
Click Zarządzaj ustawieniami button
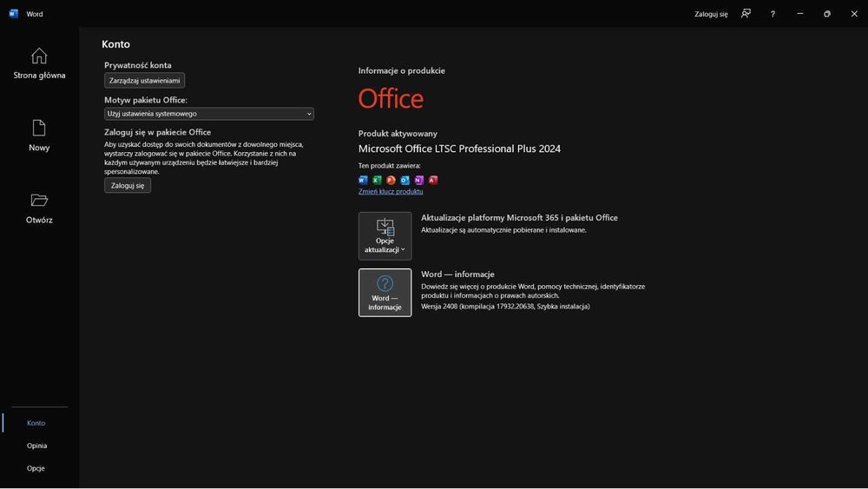click(x=144, y=80)
